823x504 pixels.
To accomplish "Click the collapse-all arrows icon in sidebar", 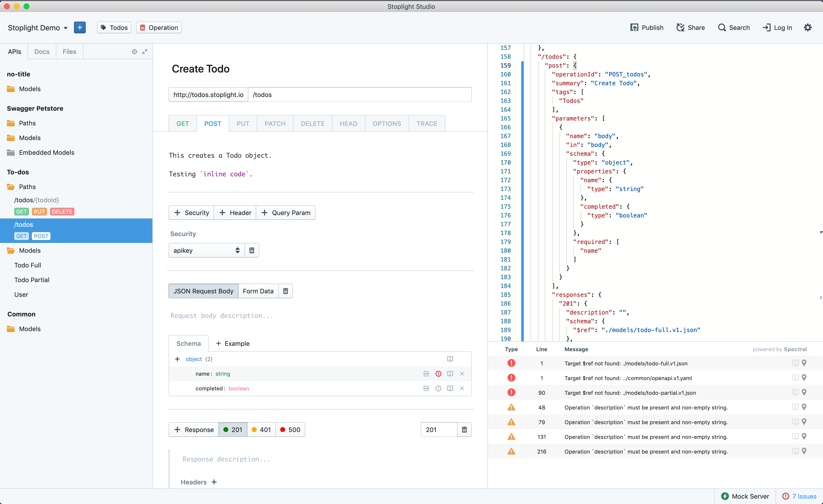I will pyautogui.click(x=145, y=51).
